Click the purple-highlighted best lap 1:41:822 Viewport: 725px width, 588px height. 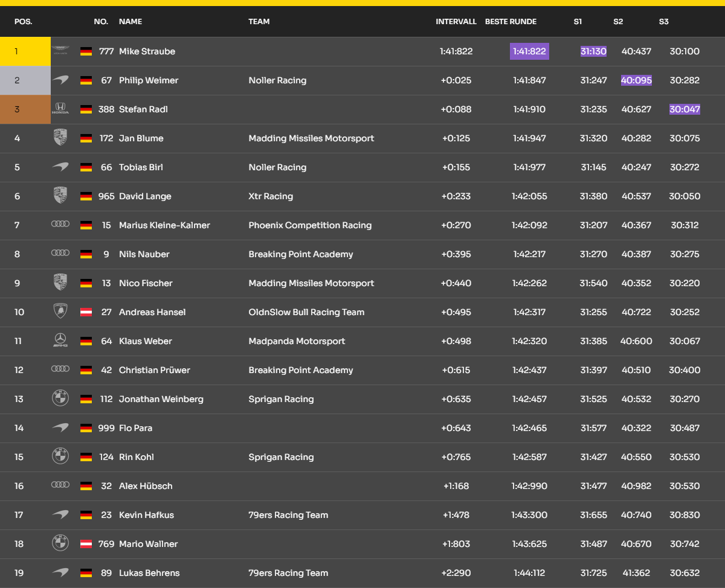[529, 51]
